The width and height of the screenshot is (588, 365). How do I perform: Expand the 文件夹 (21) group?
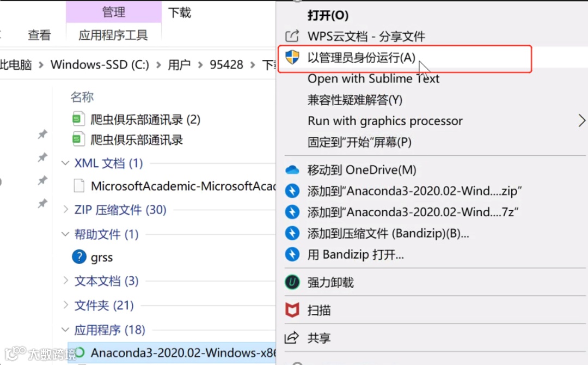pos(66,305)
